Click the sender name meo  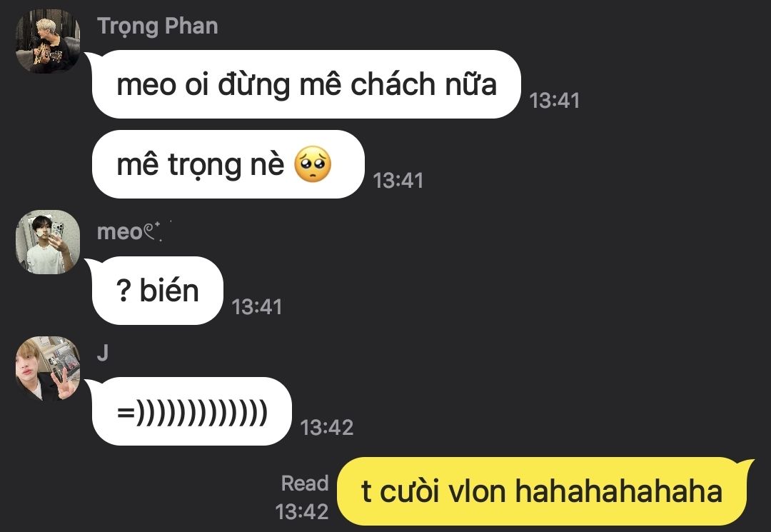coord(120,232)
